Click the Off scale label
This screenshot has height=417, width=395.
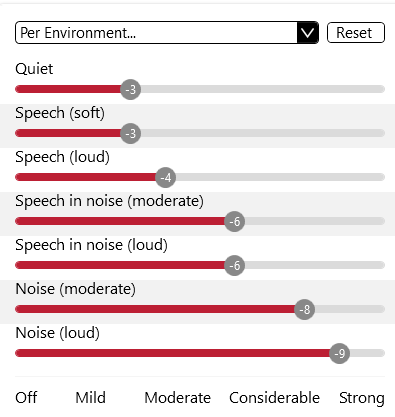point(26,398)
